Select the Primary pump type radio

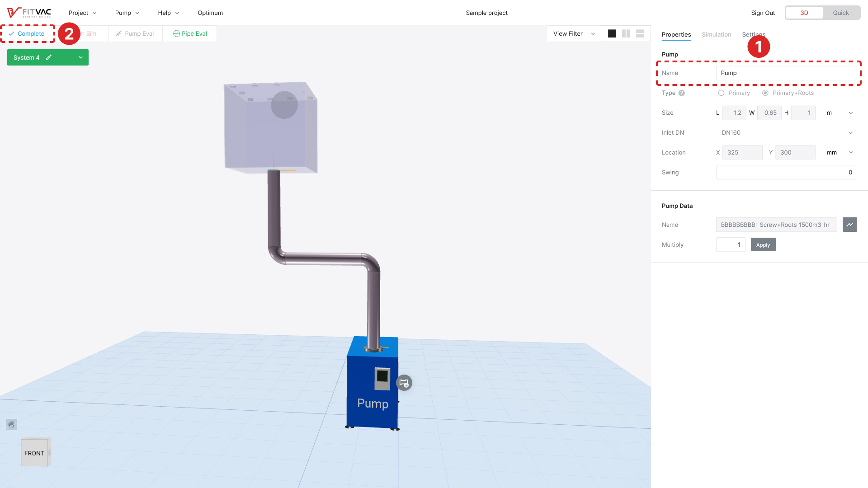tap(721, 93)
